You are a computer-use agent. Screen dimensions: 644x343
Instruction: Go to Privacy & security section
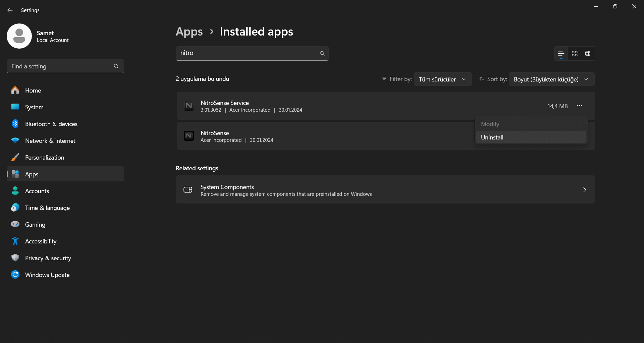pyautogui.click(x=48, y=258)
